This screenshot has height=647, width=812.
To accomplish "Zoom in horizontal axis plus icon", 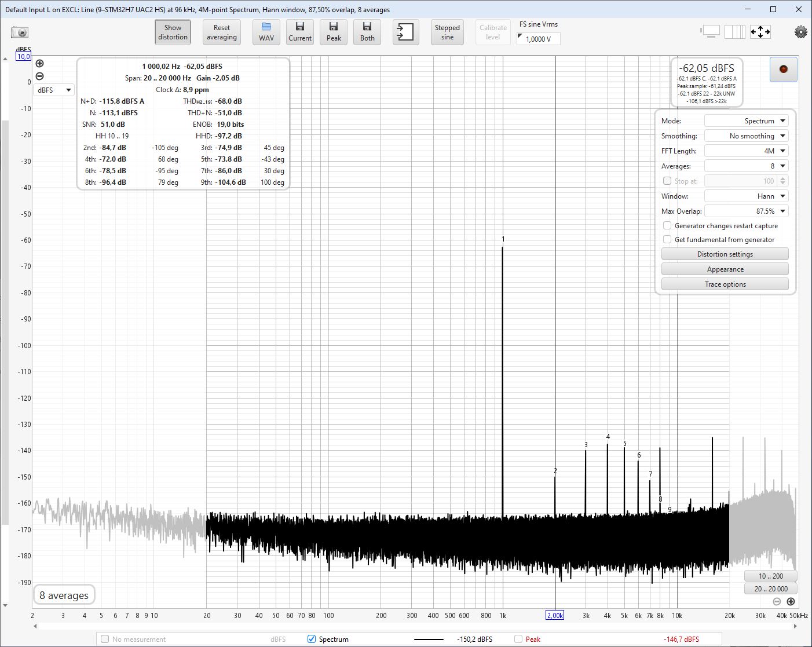I will click(791, 601).
